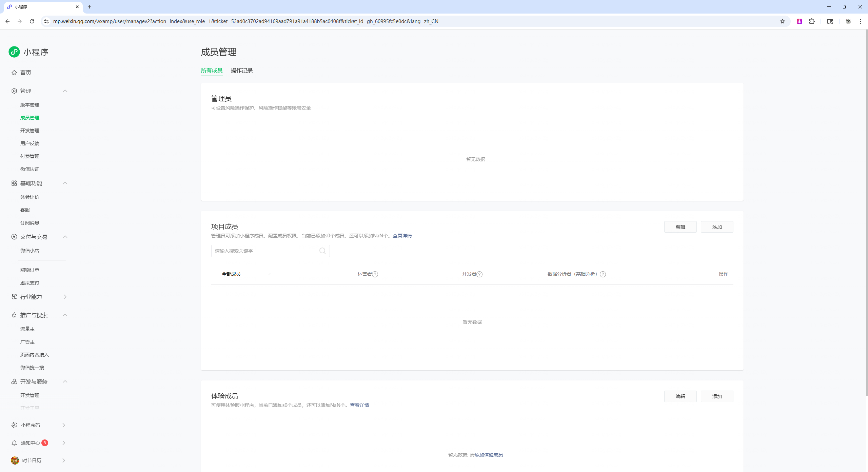This screenshot has width=868, height=472.
Task: Collapse the 推广与搜索 section
Action: [x=65, y=315]
